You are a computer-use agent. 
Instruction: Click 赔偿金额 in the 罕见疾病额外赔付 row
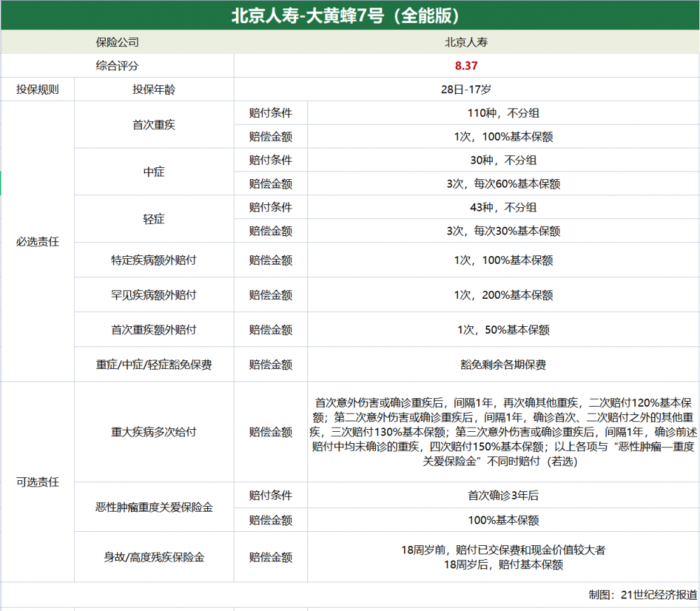270,295
